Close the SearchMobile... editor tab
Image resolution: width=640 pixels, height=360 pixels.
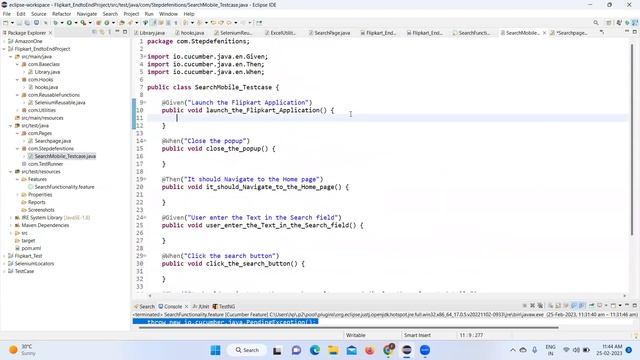pyautogui.click(x=544, y=33)
